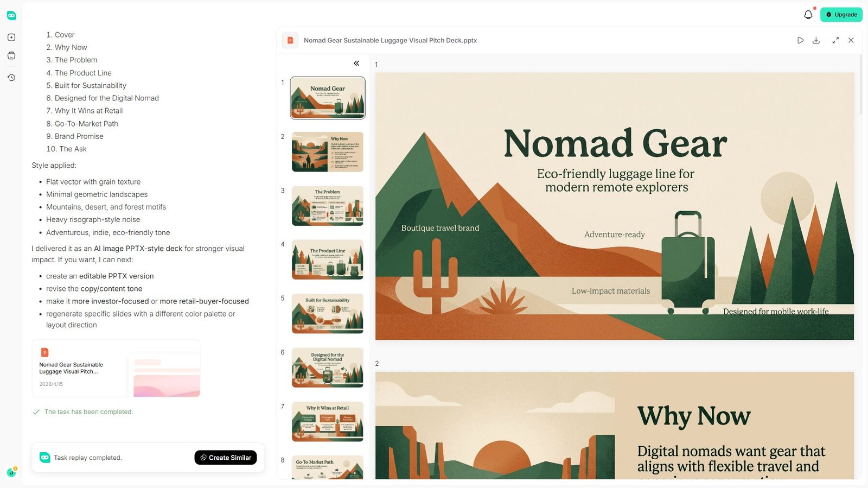
Task: Close the deck preview panel
Action: [x=851, y=40]
